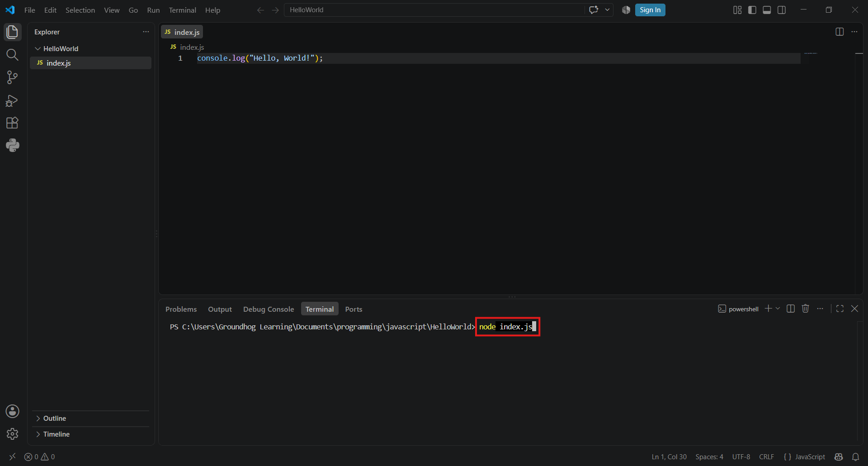Open the new terminal launch profile dropdown
The height and width of the screenshot is (466, 868).
pyautogui.click(x=778, y=309)
